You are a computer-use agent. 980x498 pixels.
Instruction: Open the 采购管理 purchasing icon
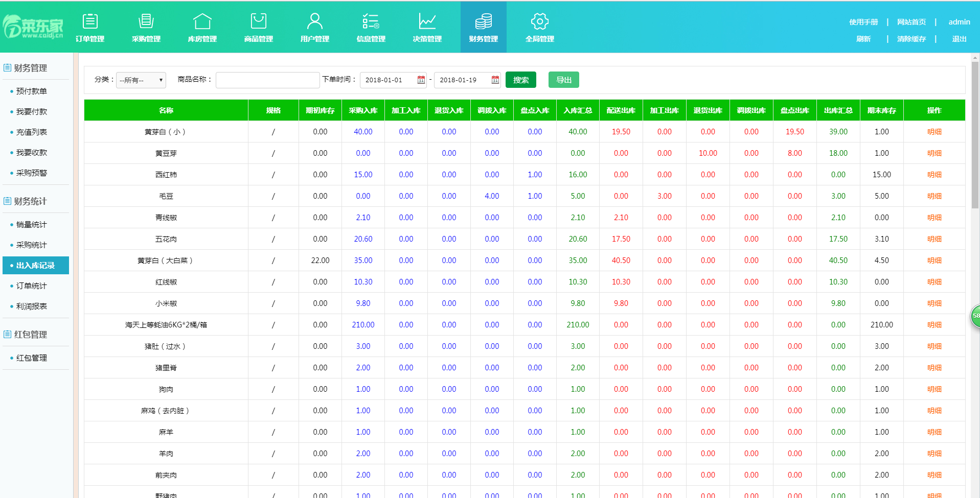click(x=146, y=21)
